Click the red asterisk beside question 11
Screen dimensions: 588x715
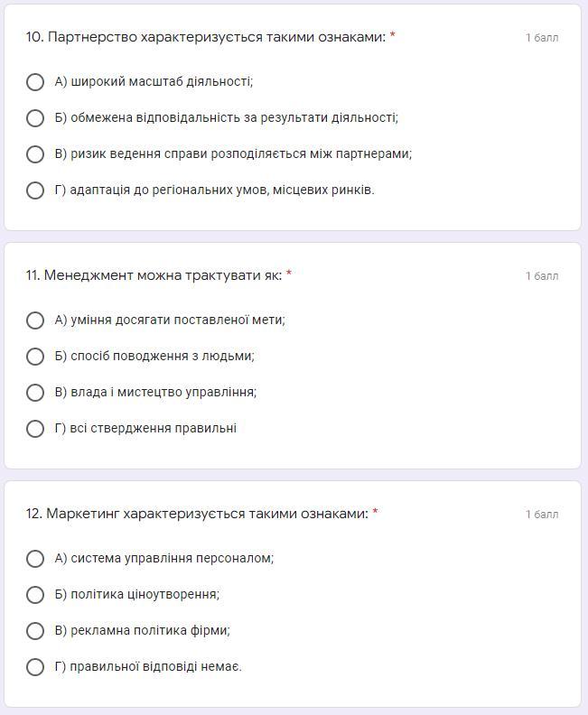coord(289,274)
